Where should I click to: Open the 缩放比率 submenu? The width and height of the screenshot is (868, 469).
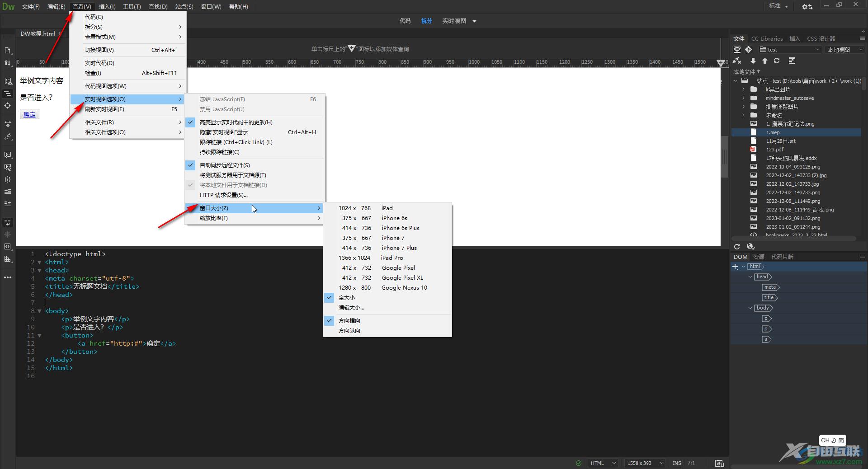(x=255, y=218)
